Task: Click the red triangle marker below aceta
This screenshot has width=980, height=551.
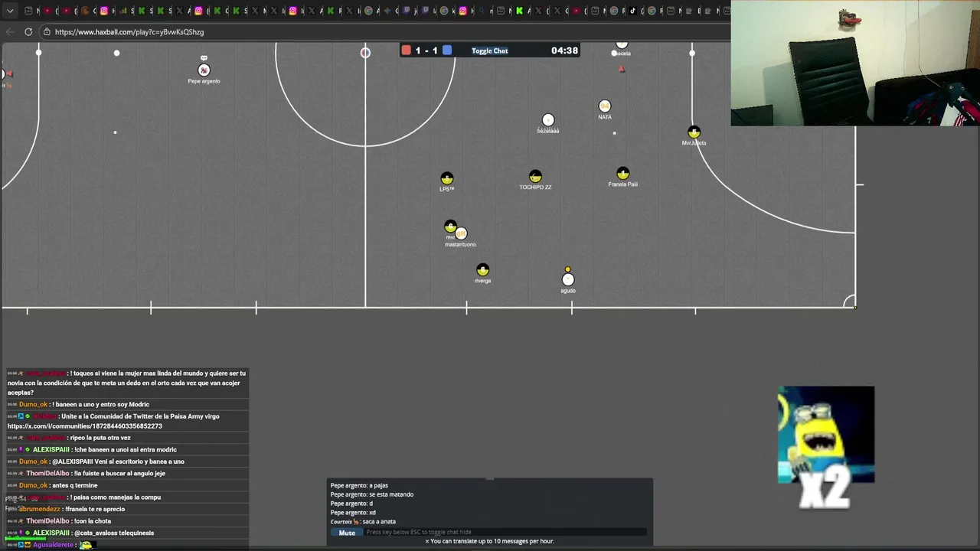Action: pos(622,69)
